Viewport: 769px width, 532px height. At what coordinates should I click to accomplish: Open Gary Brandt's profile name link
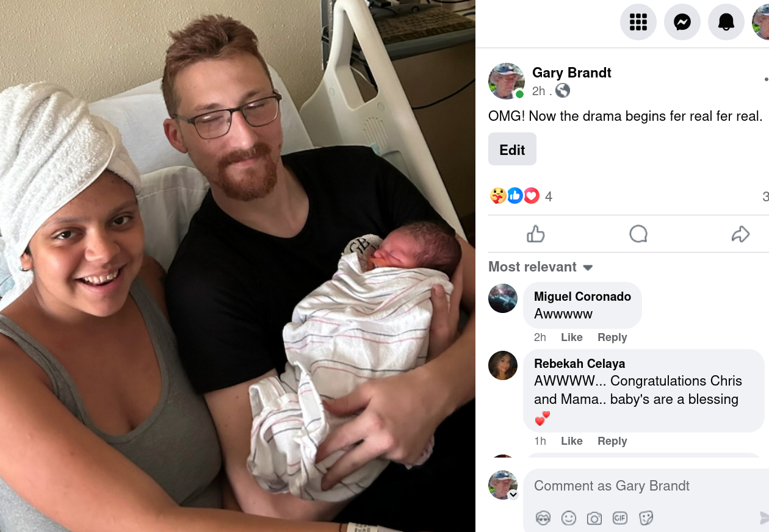[x=572, y=73]
